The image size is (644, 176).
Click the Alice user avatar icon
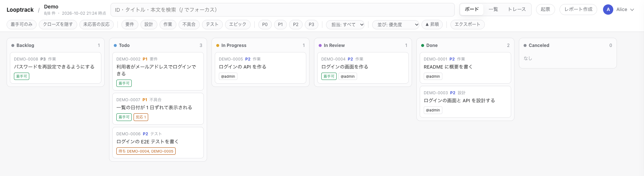pos(608,10)
